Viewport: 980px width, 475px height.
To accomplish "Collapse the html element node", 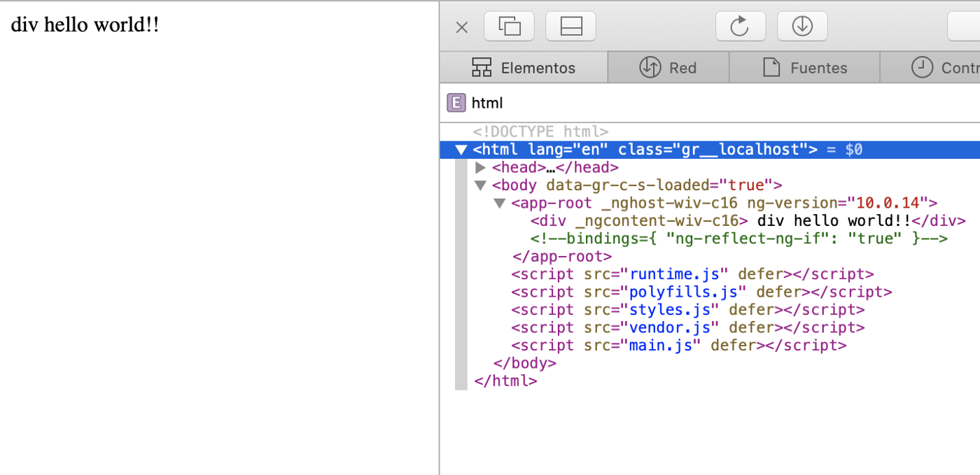I will pos(461,150).
